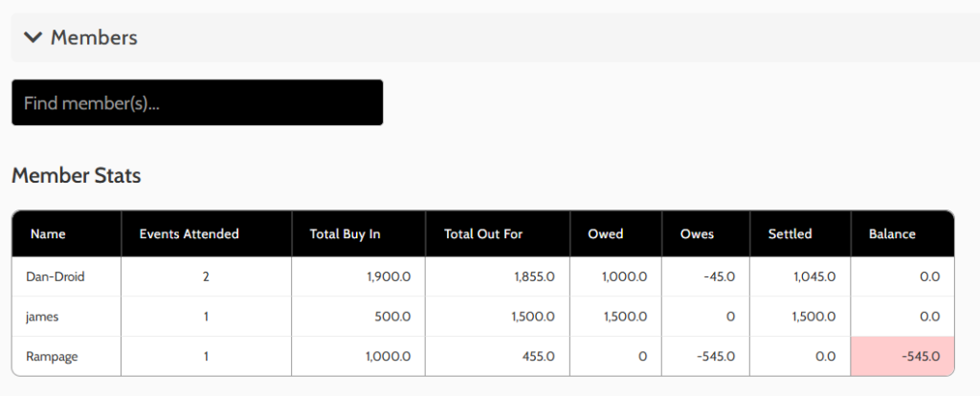The image size is (980, 396).
Task: Click james's 1,500.0 owed value
Action: coord(625,317)
